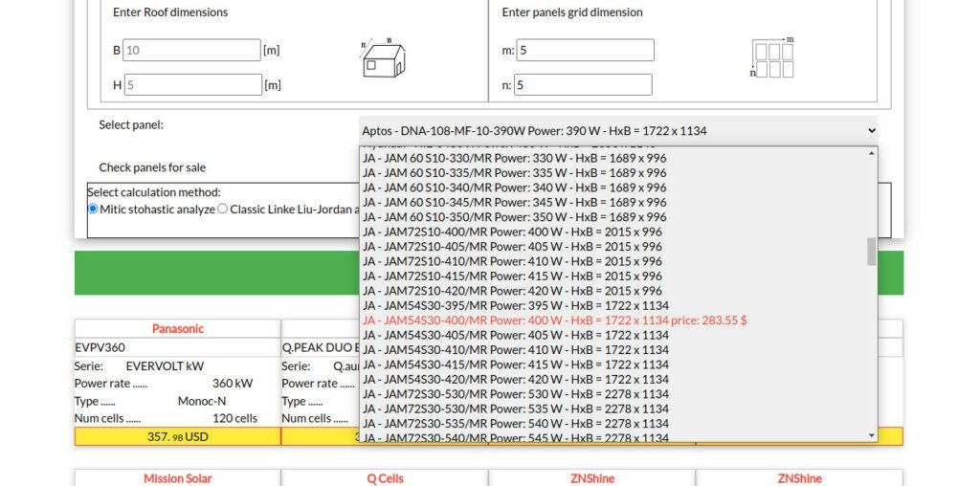The height and width of the screenshot is (486, 980).
Task: Select Classic Linke Liu-Jordan method
Action: [x=223, y=209]
